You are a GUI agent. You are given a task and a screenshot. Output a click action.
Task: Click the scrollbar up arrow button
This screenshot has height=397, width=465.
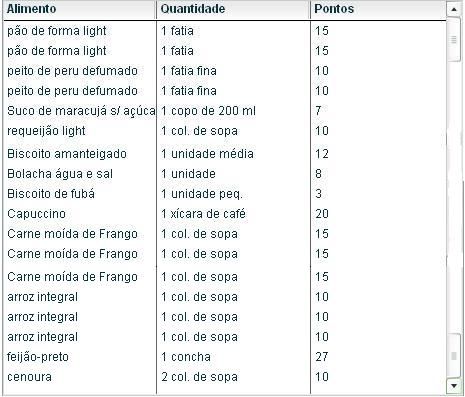point(454,9)
